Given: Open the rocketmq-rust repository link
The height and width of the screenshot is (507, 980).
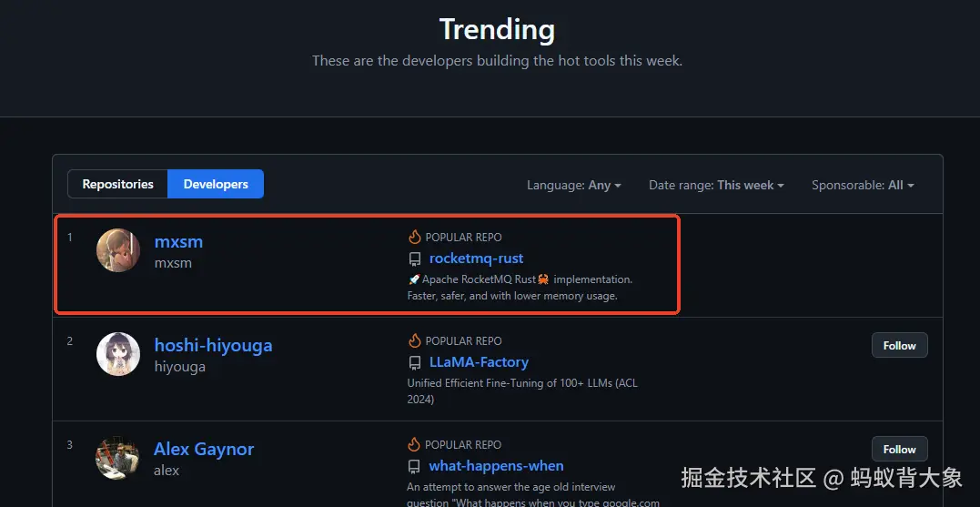Looking at the screenshot, I should click(476, 259).
